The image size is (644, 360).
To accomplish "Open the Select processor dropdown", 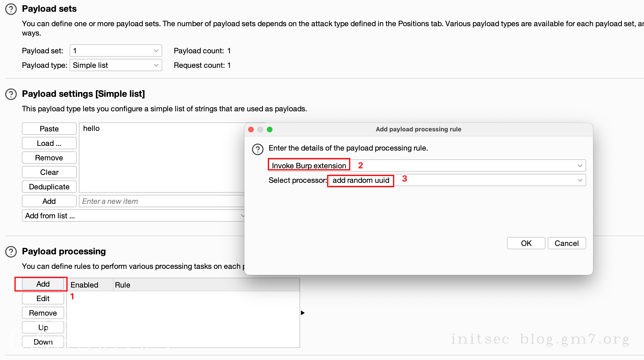I will (x=458, y=180).
